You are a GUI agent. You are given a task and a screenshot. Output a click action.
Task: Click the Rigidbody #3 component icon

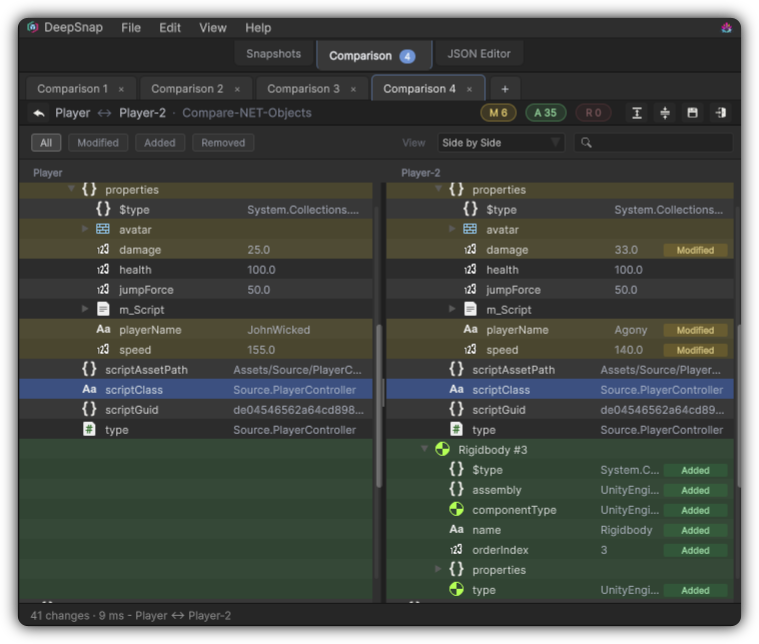pos(442,450)
